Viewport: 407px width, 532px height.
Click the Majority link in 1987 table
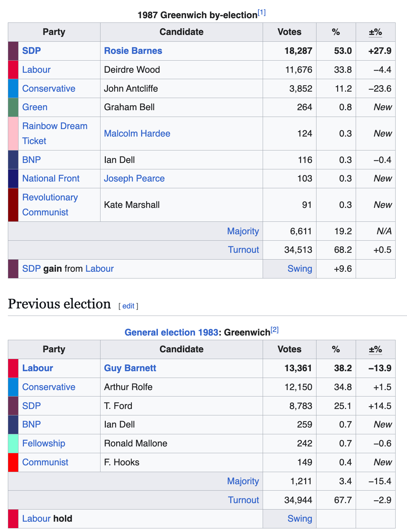pos(243,231)
